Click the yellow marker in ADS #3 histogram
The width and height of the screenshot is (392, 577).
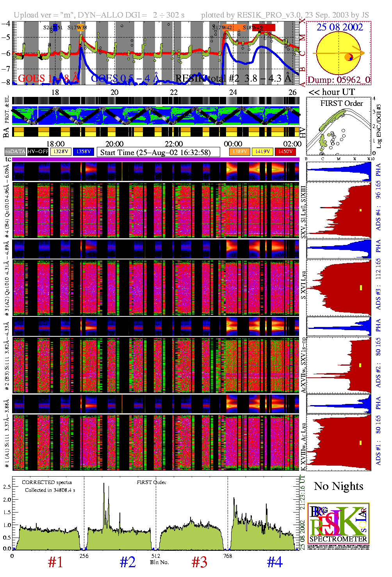coord(361,288)
